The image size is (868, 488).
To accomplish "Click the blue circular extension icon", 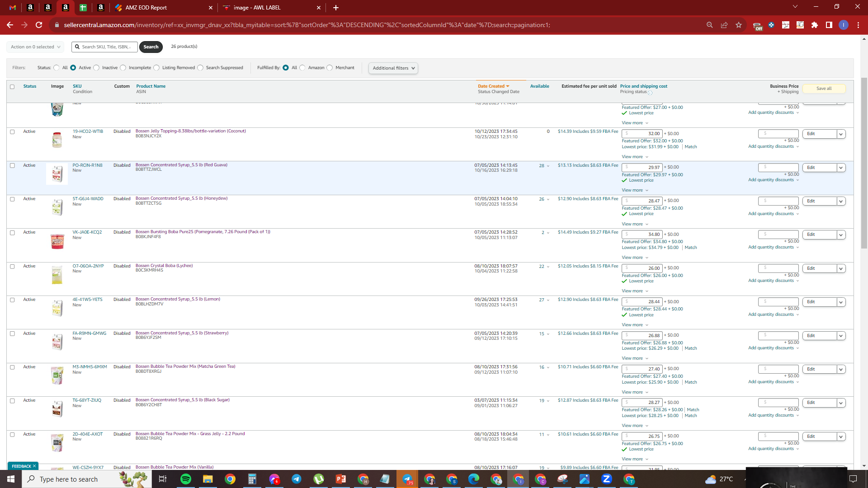I will (771, 25).
